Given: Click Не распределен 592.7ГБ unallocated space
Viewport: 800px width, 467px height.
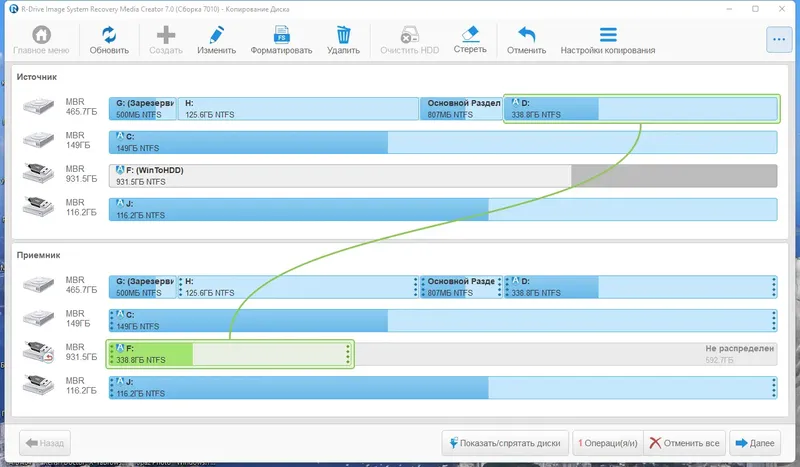Looking at the screenshot, I should click(x=565, y=354).
